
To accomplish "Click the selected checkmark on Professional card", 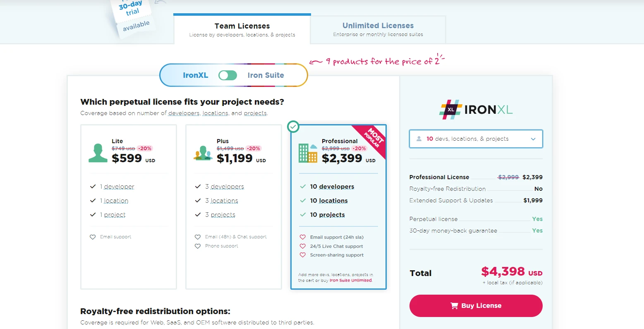I will pyautogui.click(x=293, y=126).
